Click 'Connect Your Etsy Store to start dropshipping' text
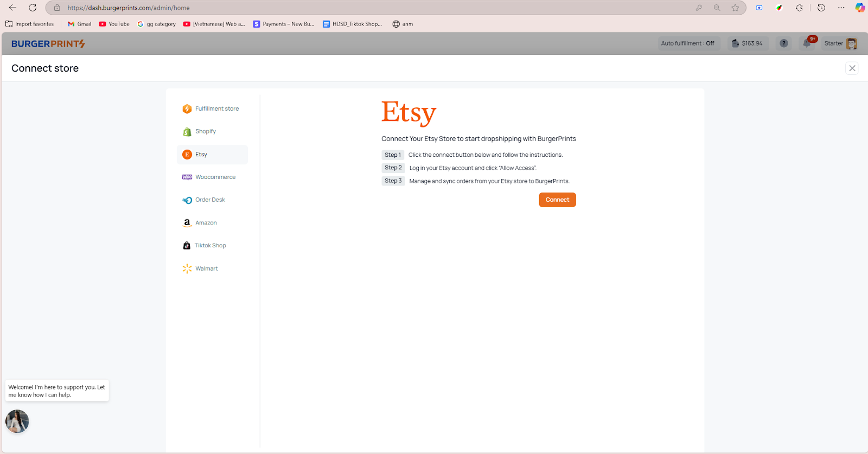Viewport: 868px width, 454px height. tap(478, 139)
